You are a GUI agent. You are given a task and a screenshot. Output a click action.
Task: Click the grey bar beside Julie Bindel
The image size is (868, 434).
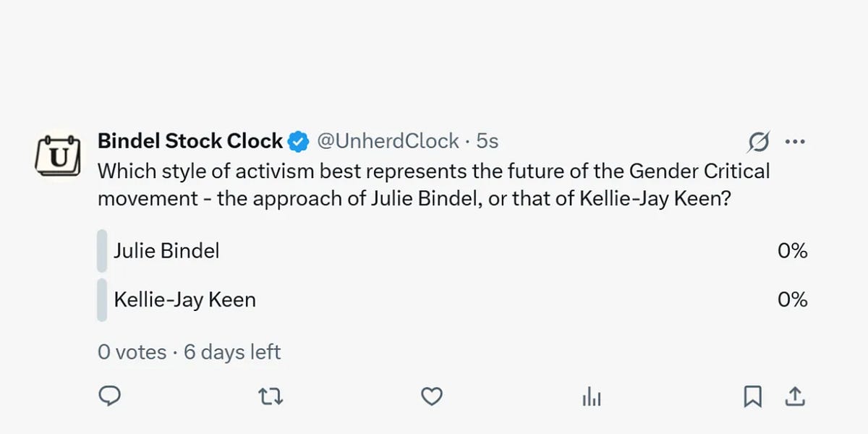102,251
